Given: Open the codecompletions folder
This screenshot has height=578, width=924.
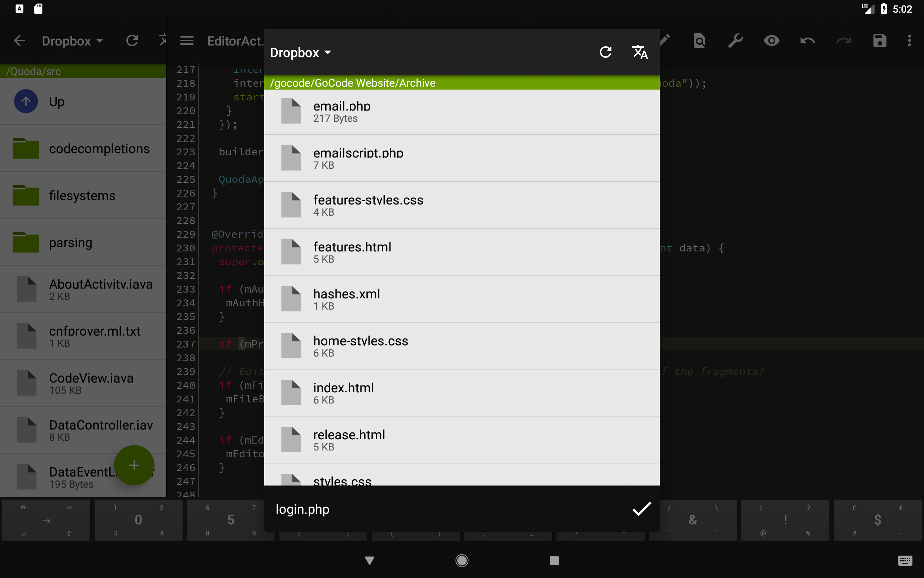Looking at the screenshot, I should pos(83,149).
